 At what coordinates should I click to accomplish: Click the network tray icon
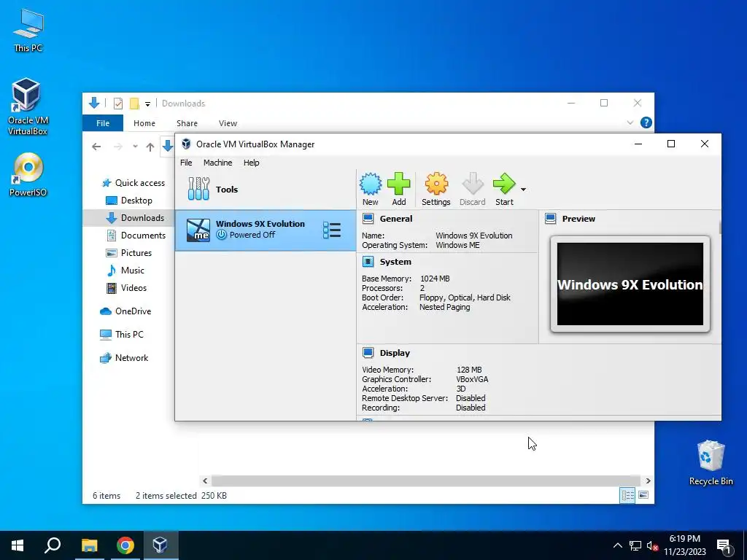pos(635,545)
